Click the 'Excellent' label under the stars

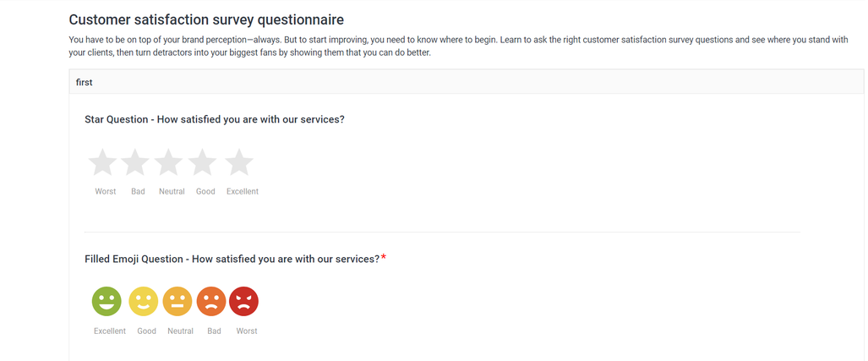coord(243,192)
